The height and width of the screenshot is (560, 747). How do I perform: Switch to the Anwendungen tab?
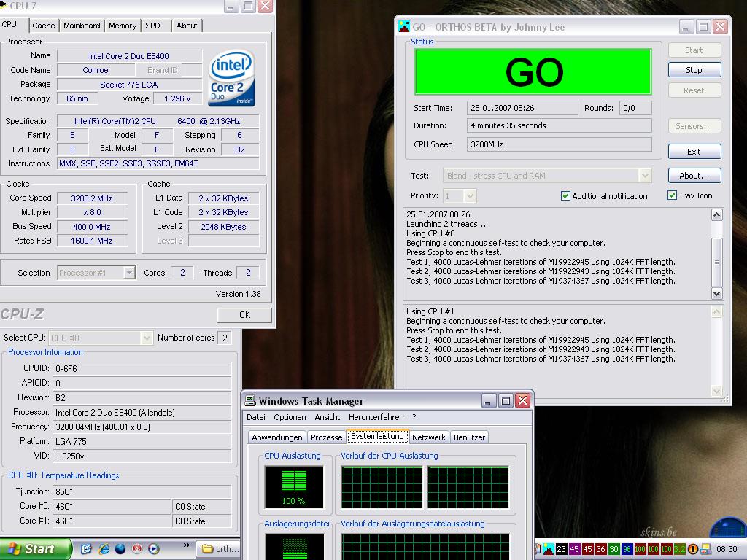[276, 437]
